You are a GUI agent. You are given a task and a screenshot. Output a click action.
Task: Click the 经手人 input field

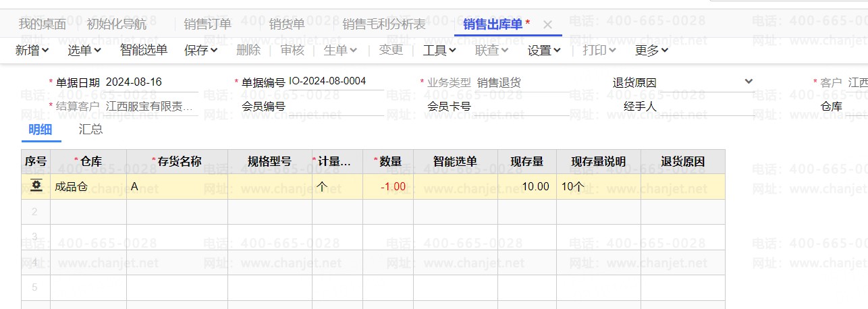tap(707, 106)
